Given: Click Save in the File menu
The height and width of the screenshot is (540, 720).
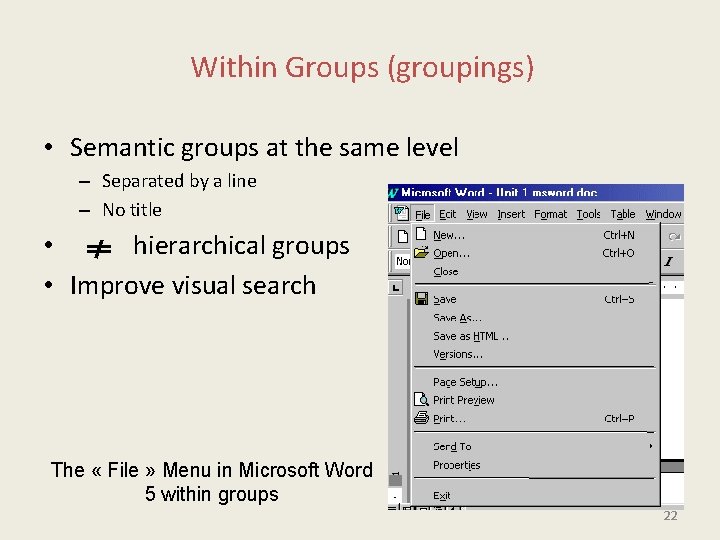Looking at the screenshot, I should 535,299.
